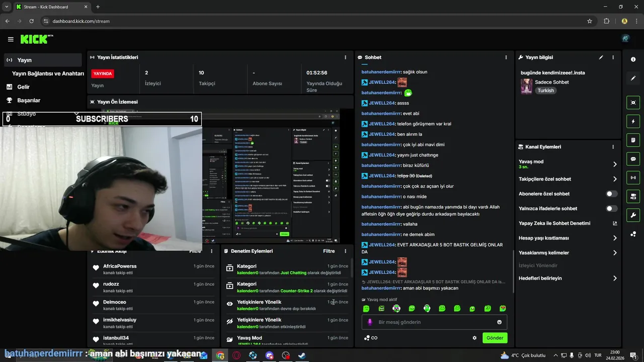Open Etkinlik Akışı three-dot menu
Viewport: 644px width, 362px height.
coord(211,251)
